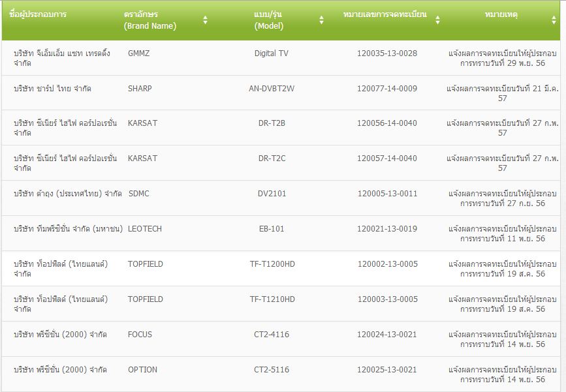Click registration number 120025-13-0021
The width and height of the screenshot is (566, 392).
[x=387, y=370]
